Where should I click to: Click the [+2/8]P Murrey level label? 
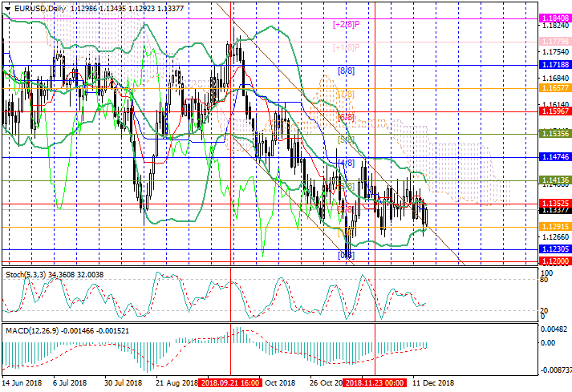(346, 24)
